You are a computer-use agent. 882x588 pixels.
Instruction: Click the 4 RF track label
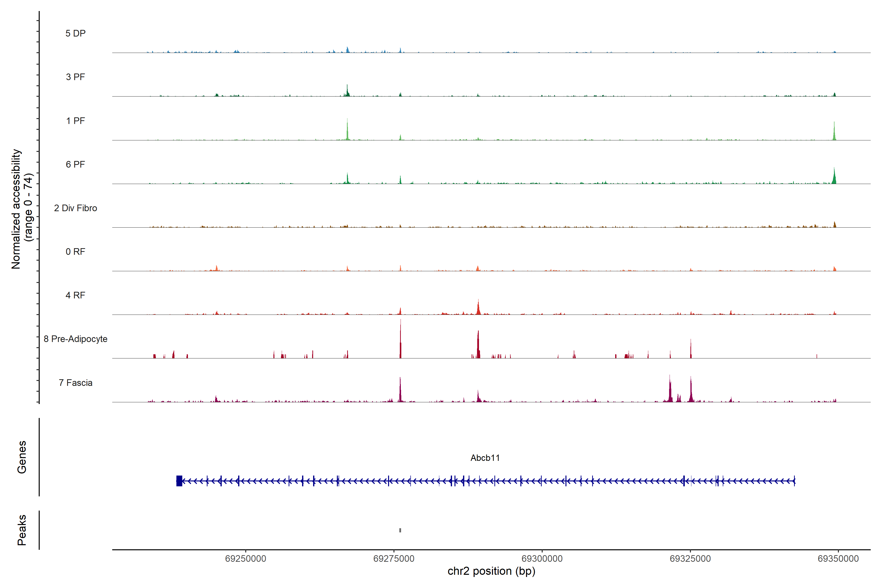coord(75,295)
